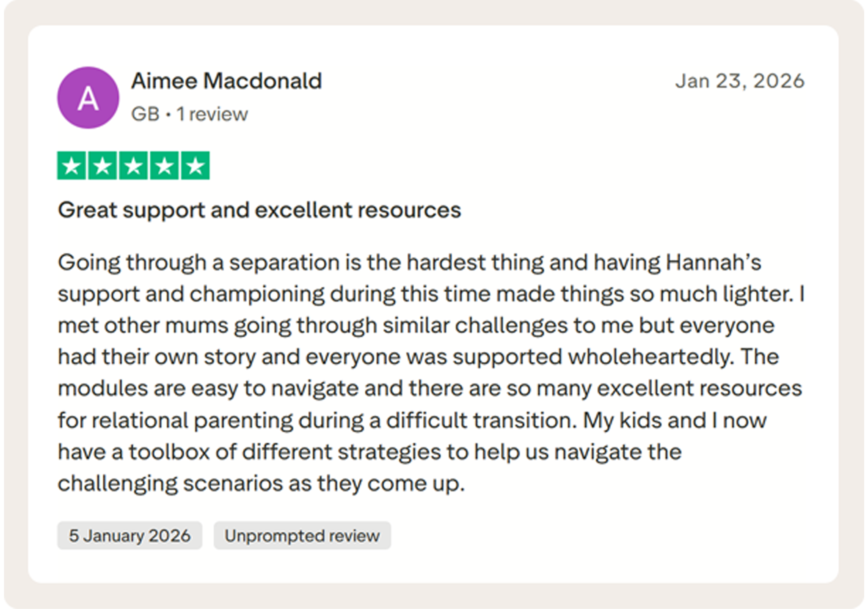
Task: Click the 5 January 2026 tag
Action: point(130,535)
